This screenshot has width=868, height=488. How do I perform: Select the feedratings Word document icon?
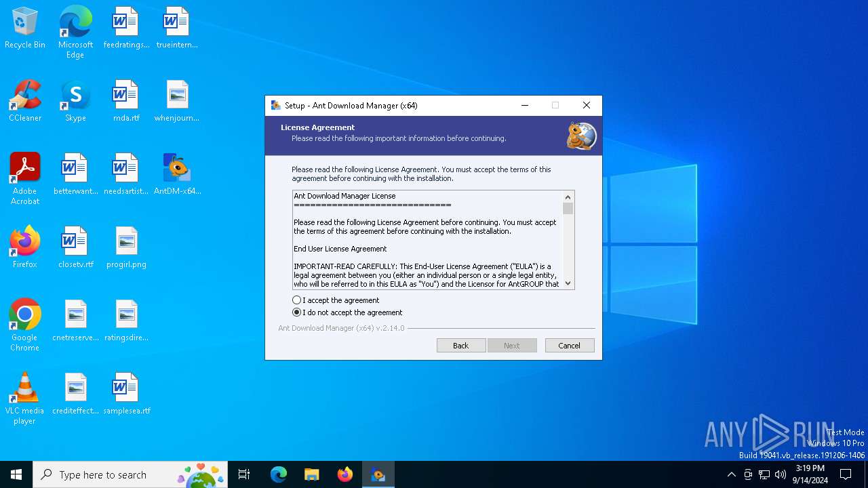126,28
